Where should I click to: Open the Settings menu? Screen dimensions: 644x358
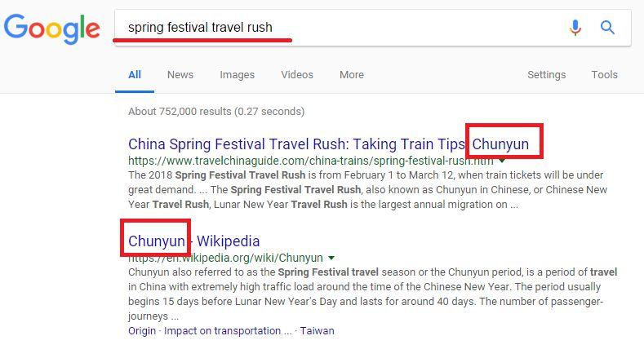(x=546, y=75)
